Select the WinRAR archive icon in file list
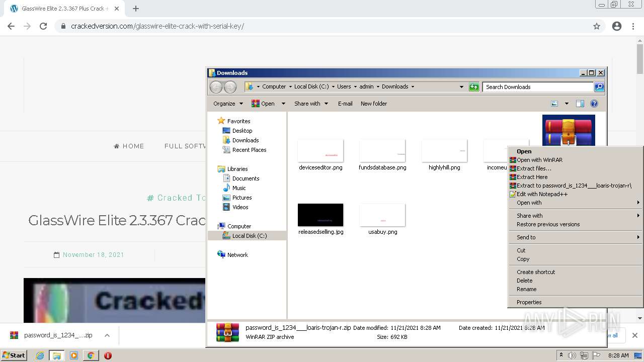The width and height of the screenshot is (644, 362). [x=569, y=130]
